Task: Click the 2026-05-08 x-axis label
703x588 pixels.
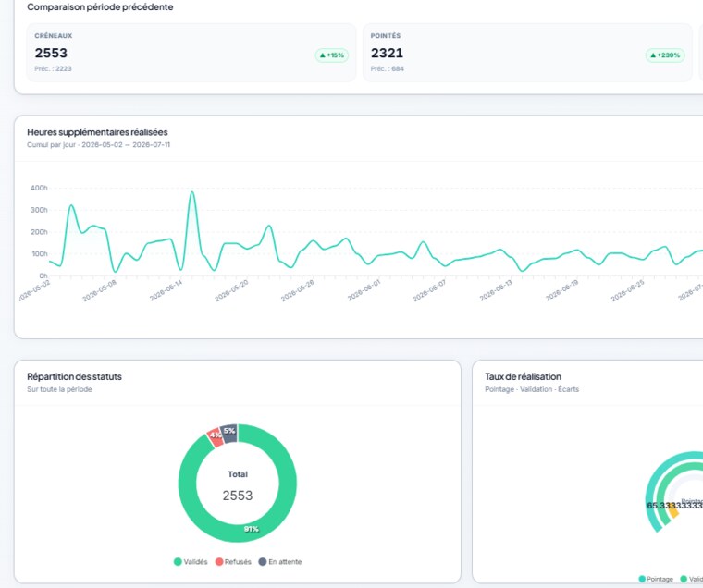Action: click(x=100, y=290)
